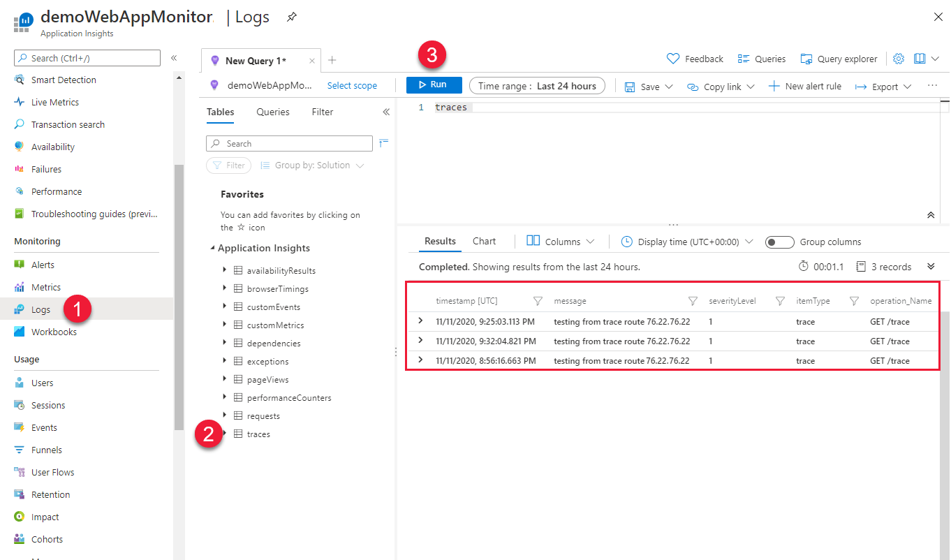Switch to the Chart tab
This screenshot has width=951, height=560.
coord(483,241)
